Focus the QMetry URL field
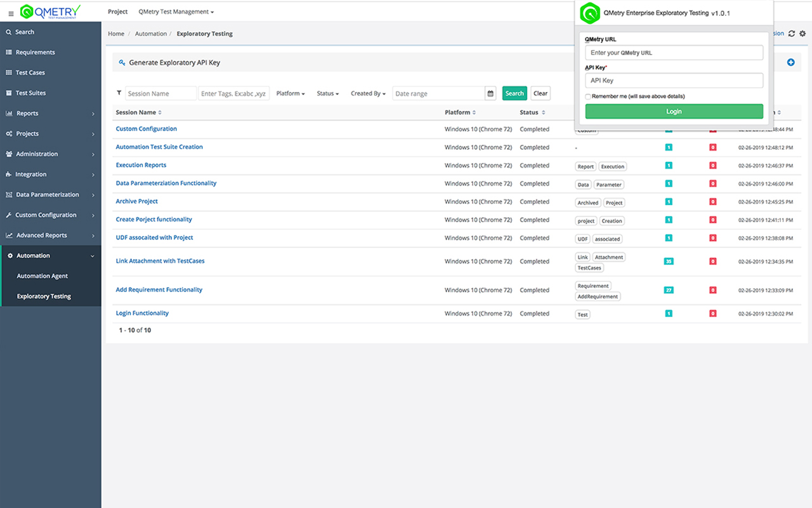The height and width of the screenshot is (508, 812). pyautogui.click(x=674, y=53)
